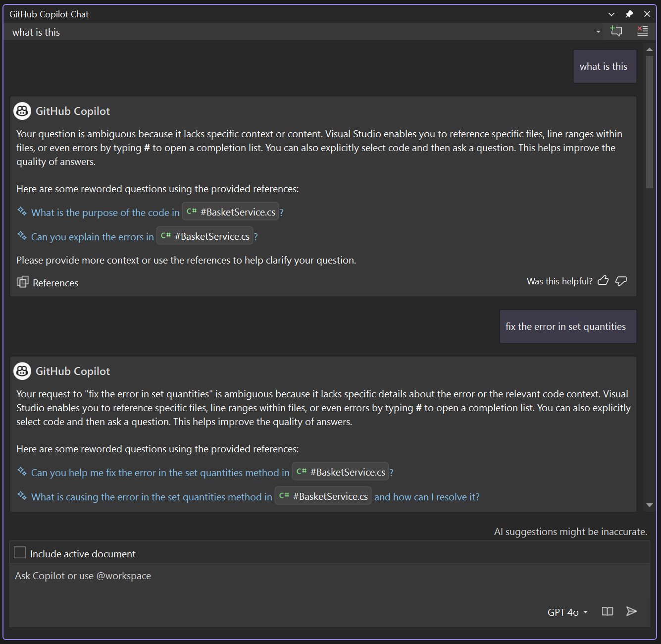Enable Include active document checkbox

(x=20, y=553)
